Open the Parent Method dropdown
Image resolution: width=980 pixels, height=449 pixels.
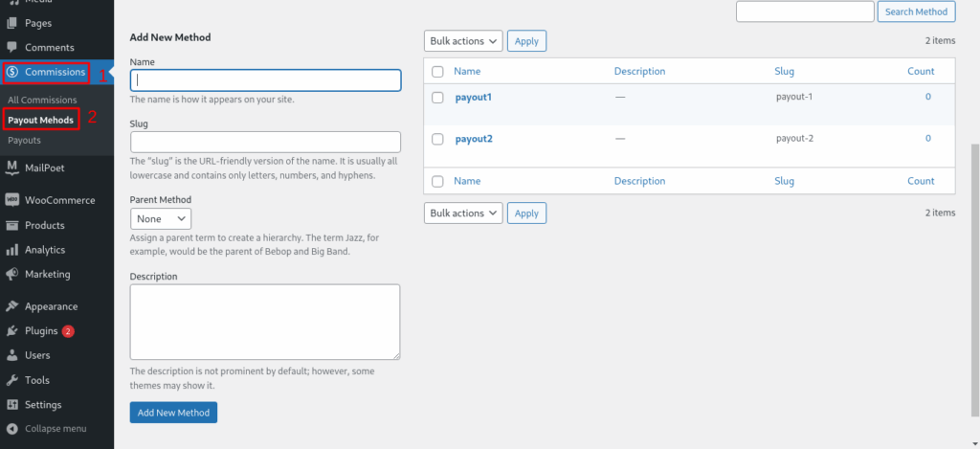(161, 218)
